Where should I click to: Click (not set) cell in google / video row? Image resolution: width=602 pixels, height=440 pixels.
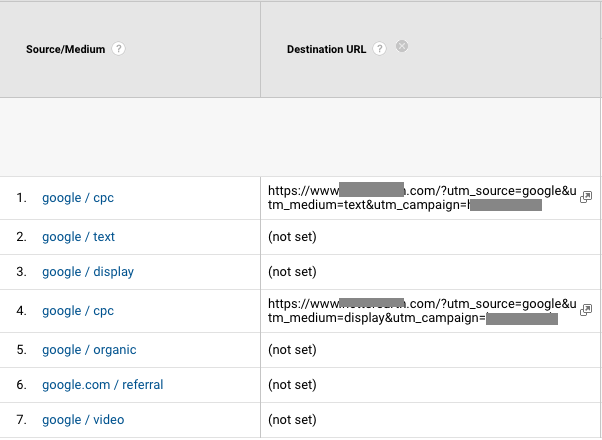292,420
